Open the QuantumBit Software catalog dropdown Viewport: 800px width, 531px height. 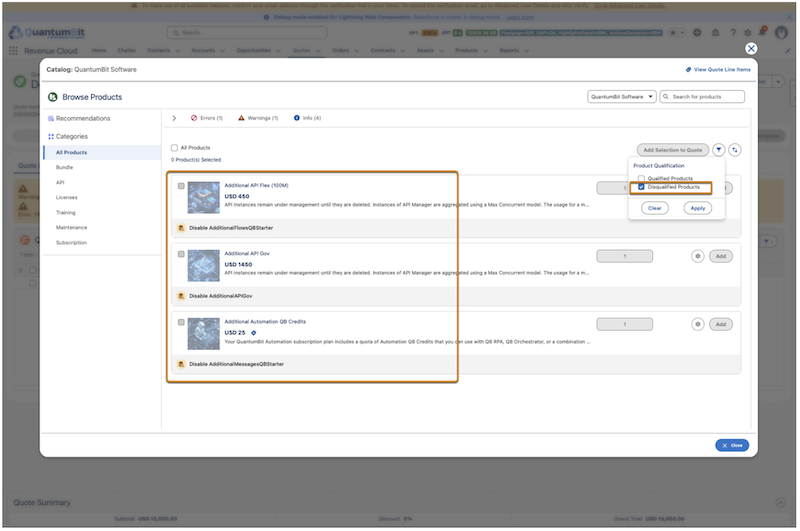click(621, 97)
